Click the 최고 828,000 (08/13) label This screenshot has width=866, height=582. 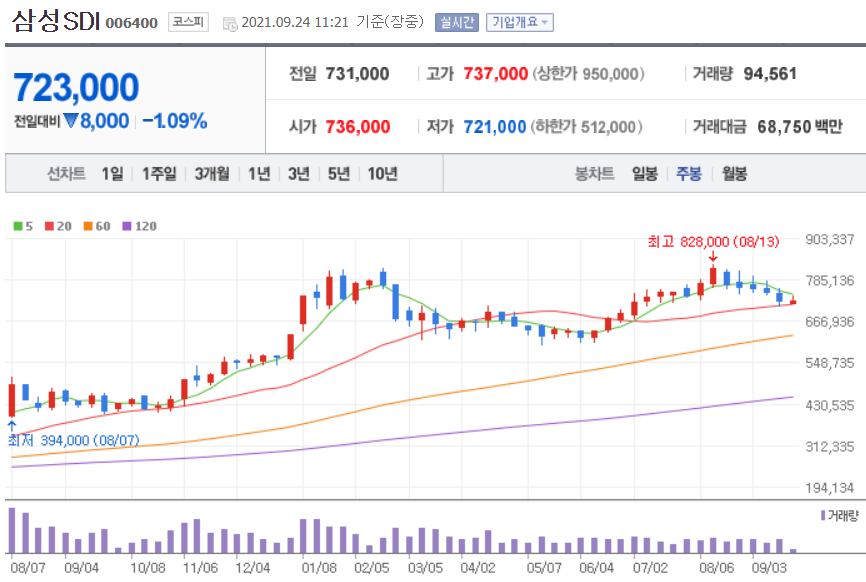[x=713, y=241]
